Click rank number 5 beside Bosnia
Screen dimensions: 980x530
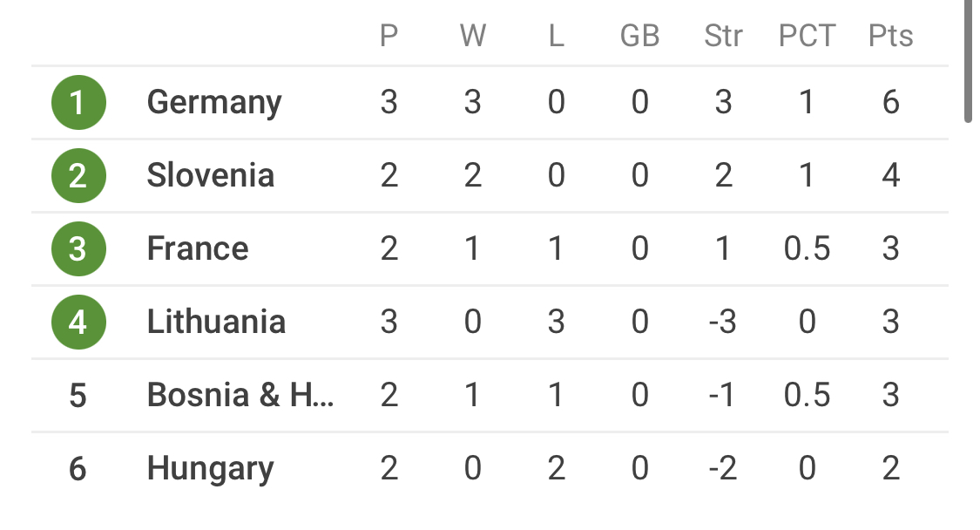78,396
